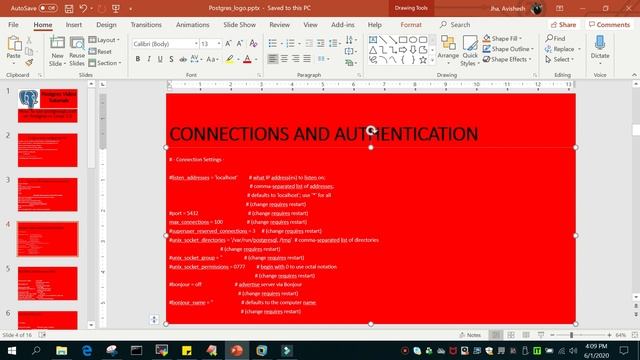Screen dimensions: 640x360
Task: Fit slide to current window icon
Action: (635, 335)
